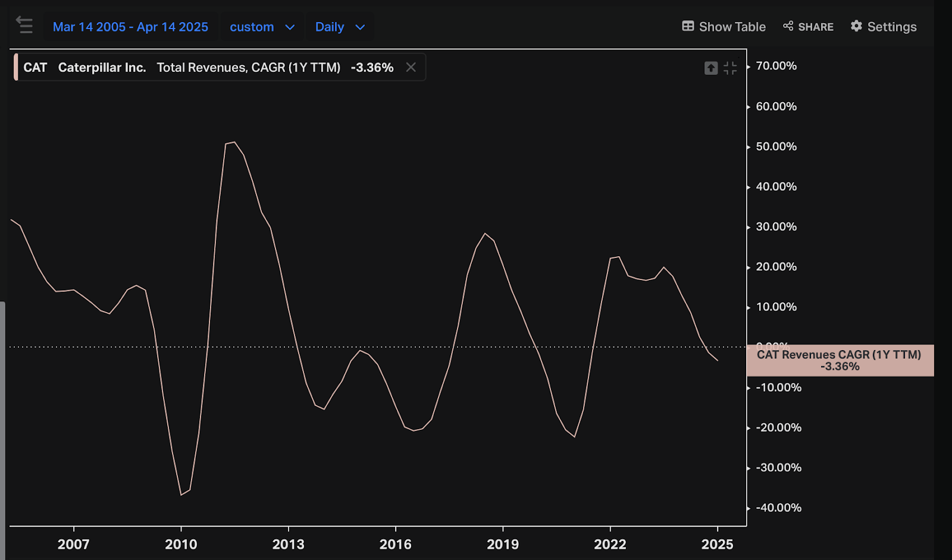The height and width of the screenshot is (560, 952).
Task: Click the CAT Revenues CAGR value tag
Action: point(839,360)
